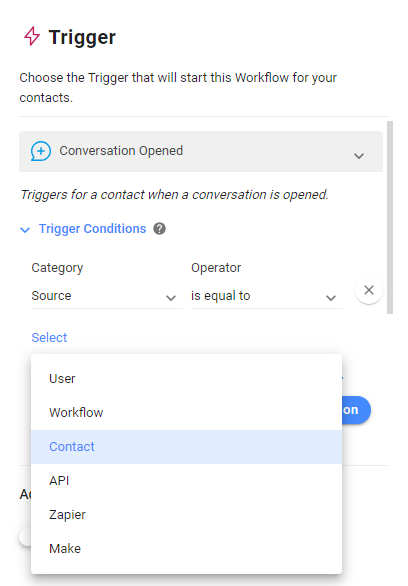Screen dimensions: 408x586
Task: Click the vertical scrollbar of trigger panel
Action: pos(390,217)
